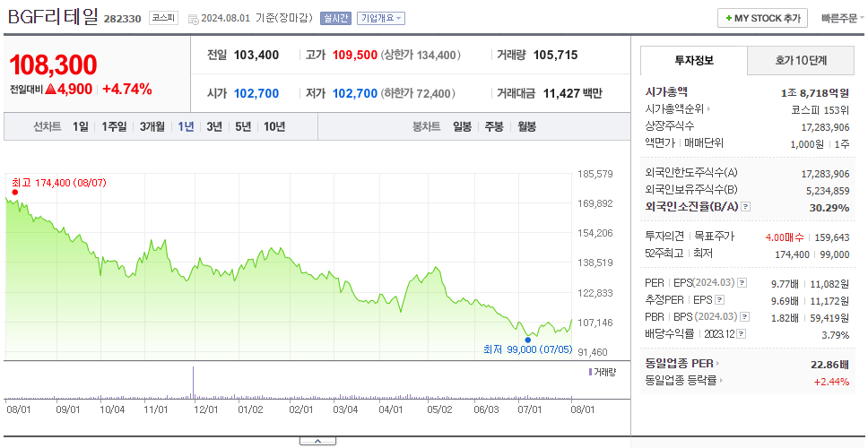This screenshot has height=448, width=868.
Task: Toggle the 실시간 badge
Action: pos(335,18)
